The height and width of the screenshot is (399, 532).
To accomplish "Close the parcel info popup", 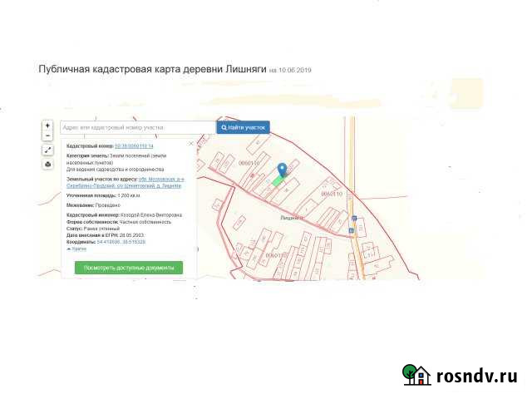I will (191, 144).
